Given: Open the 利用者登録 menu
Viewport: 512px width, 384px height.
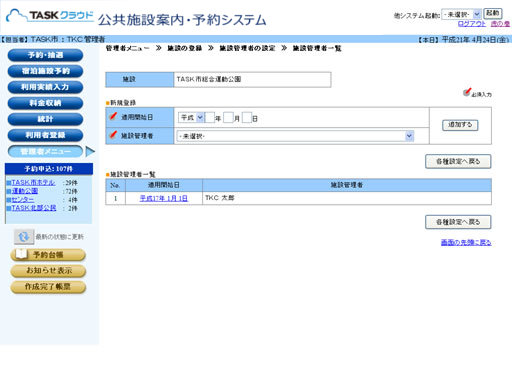Looking at the screenshot, I should [45, 135].
